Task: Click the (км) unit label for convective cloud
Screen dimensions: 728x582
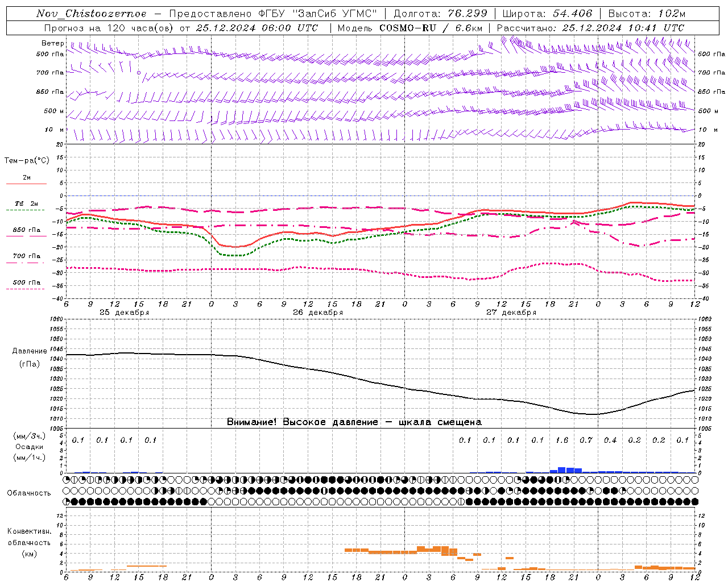Action: tap(29, 554)
